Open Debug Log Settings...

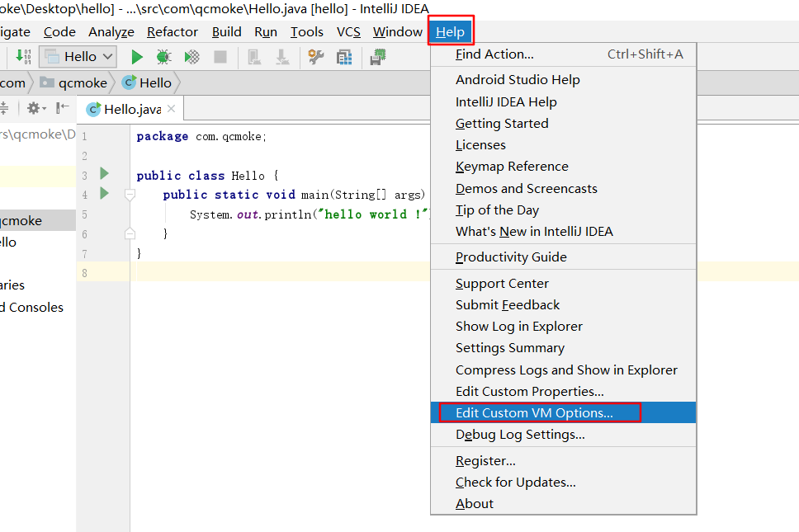coord(564,434)
